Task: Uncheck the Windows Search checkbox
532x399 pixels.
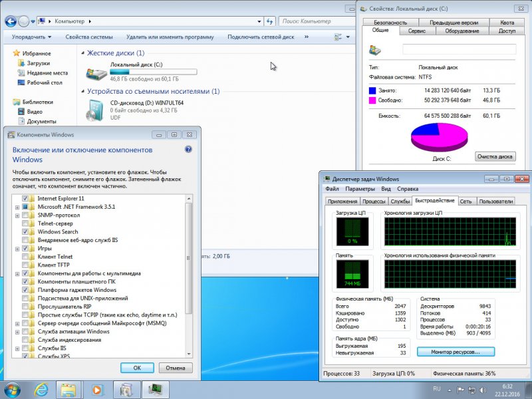Action: pos(25,231)
